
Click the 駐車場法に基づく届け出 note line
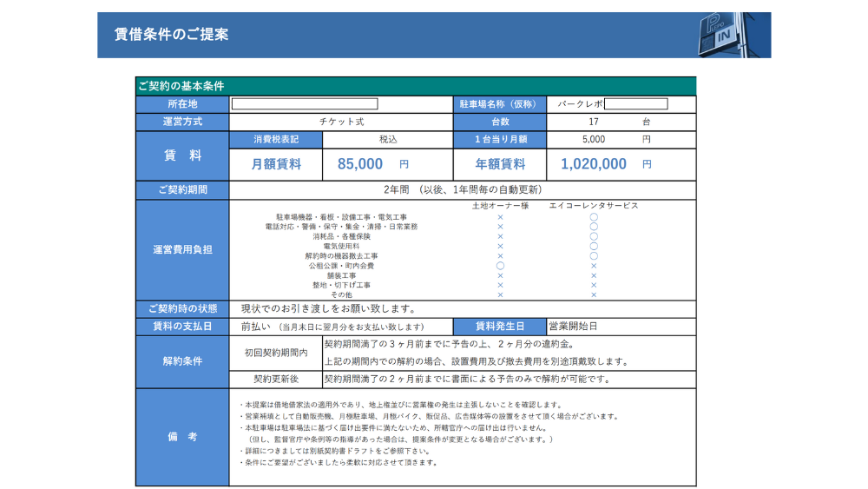(393, 428)
